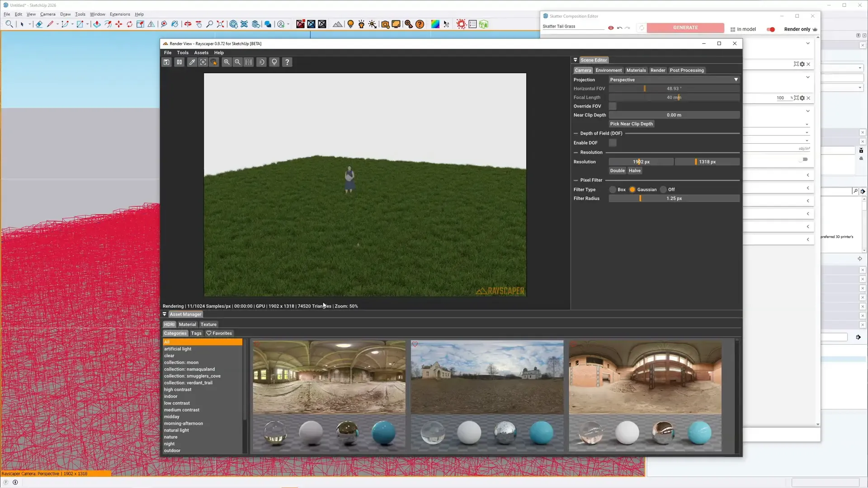Open the Select tool dropdown arrow

point(29,24)
